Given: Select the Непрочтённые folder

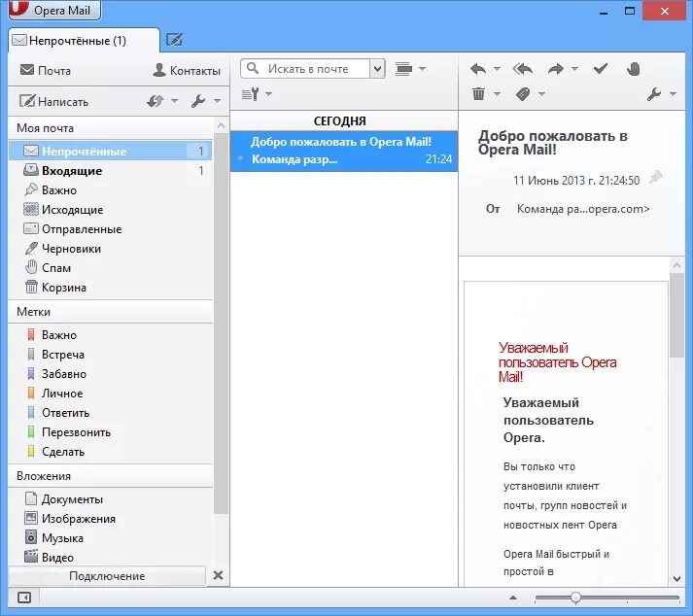Looking at the screenshot, I should [x=110, y=152].
